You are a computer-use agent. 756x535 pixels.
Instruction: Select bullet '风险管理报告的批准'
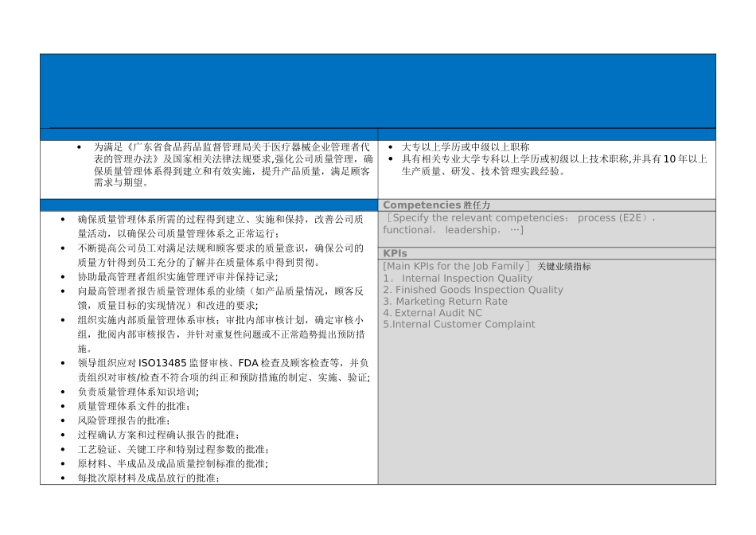[124, 420]
